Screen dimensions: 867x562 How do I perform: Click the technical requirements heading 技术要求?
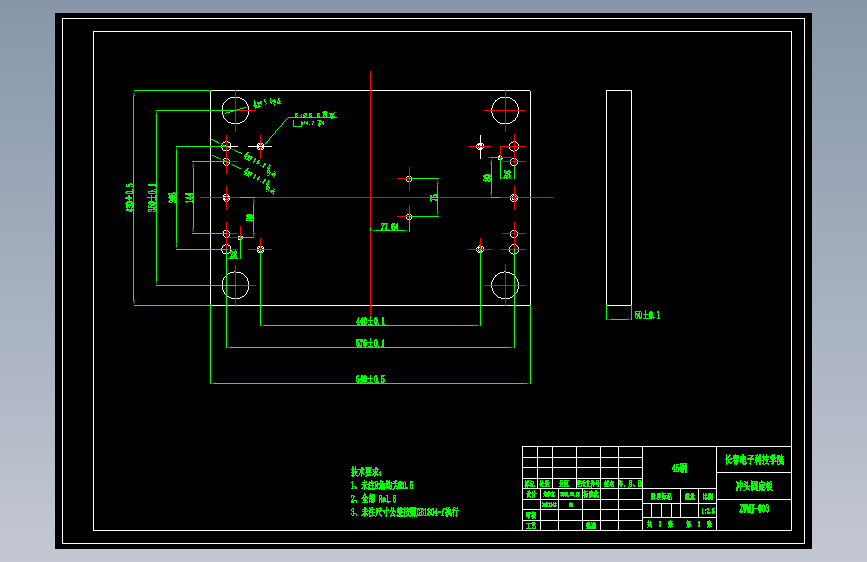(366, 472)
